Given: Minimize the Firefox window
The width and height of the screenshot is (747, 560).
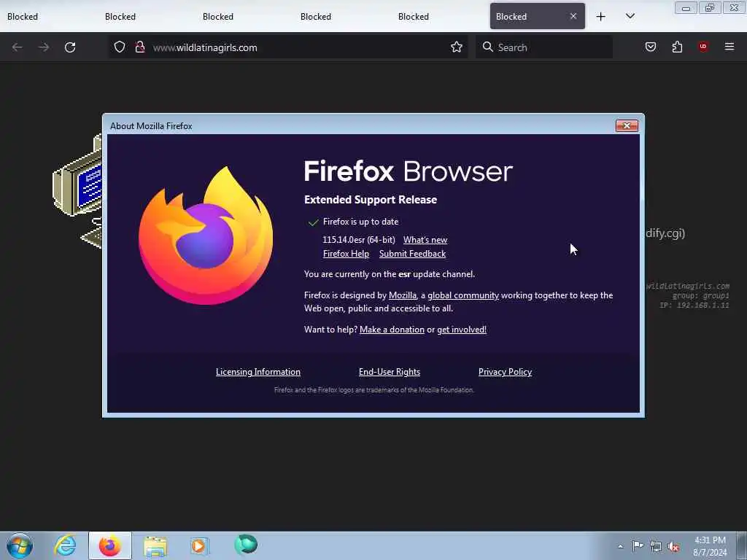Looking at the screenshot, I should (x=686, y=8).
